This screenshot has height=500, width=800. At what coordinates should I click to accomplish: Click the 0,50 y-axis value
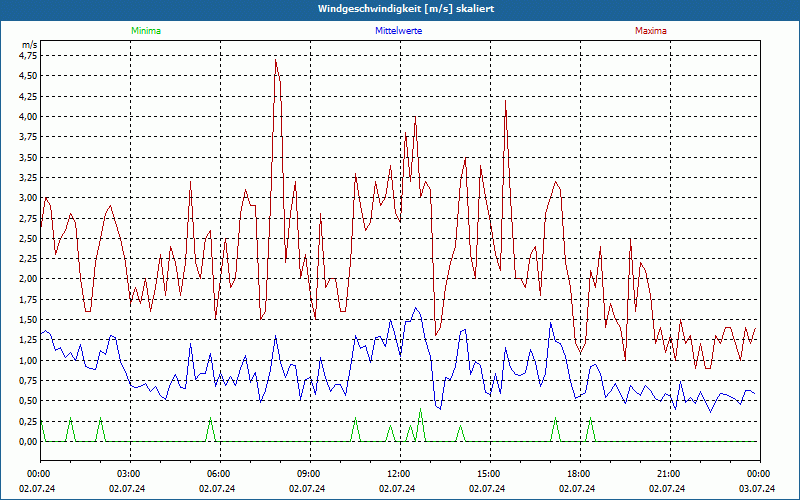(x=29, y=401)
